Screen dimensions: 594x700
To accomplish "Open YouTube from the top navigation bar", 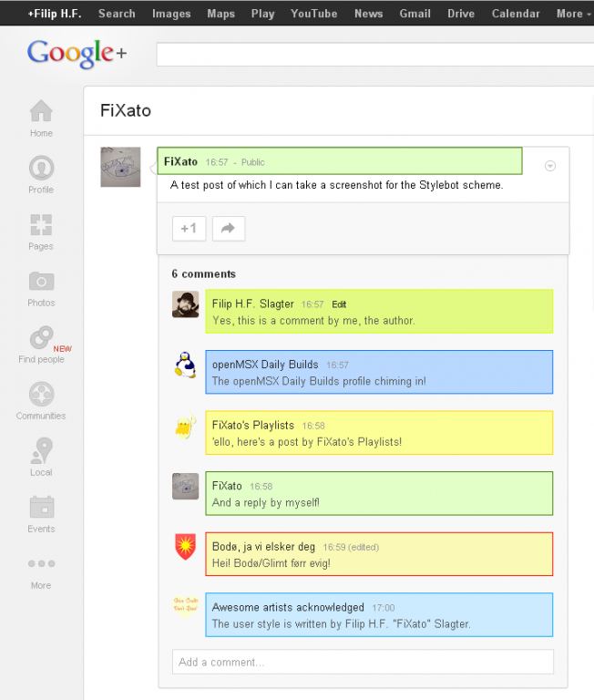I will coord(313,14).
